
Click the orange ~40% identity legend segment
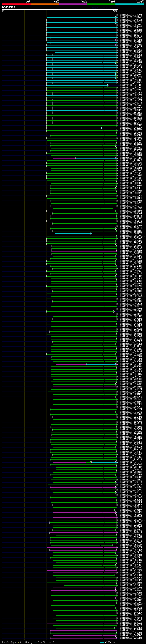pos(45,4)
